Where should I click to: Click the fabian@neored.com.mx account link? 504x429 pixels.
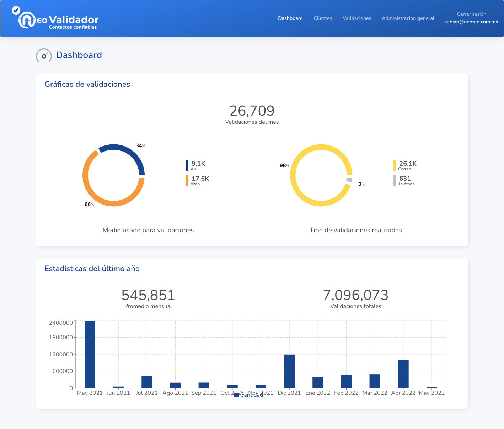(x=471, y=22)
